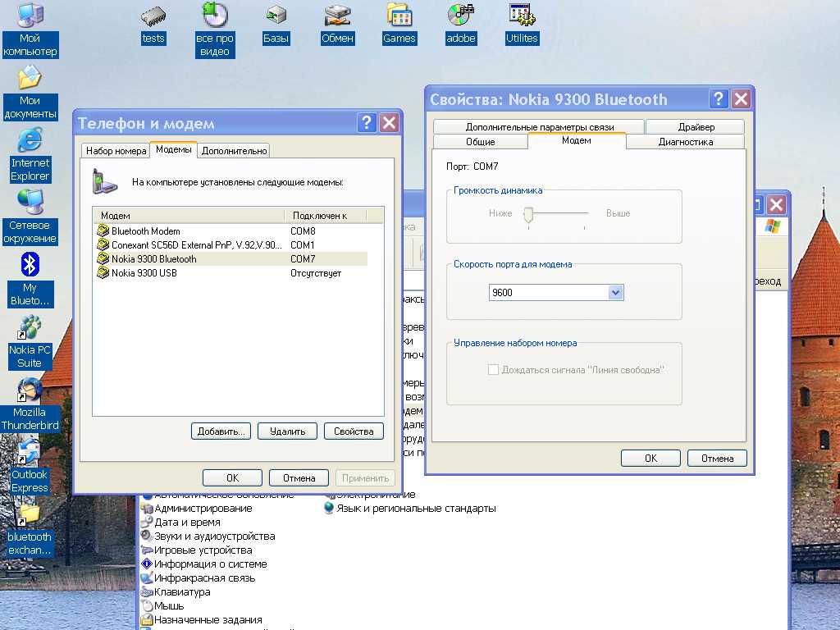Screen dimensions: 840x630
Task: Click the Клавиатура control panel icon
Action: (147, 592)
